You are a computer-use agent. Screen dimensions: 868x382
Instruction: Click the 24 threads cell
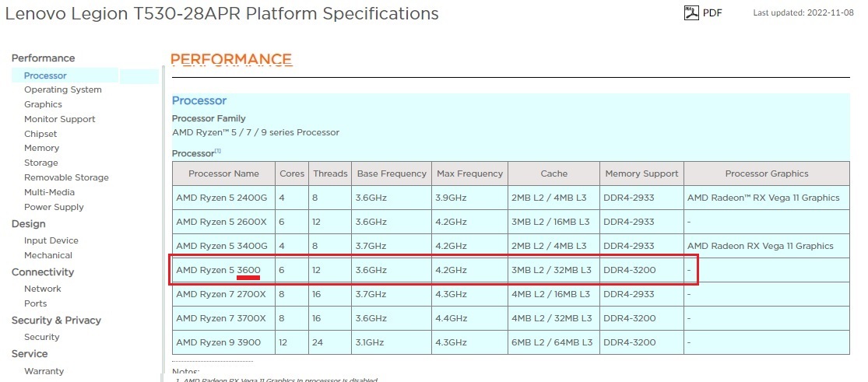(330, 342)
